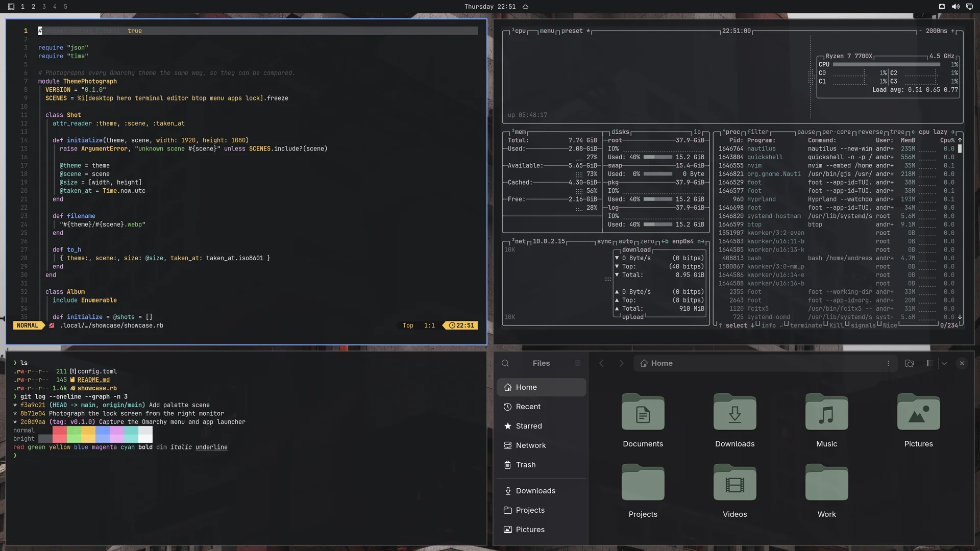The width and height of the screenshot is (980, 551).
Task: Open the Home path options menu
Action: tap(889, 363)
